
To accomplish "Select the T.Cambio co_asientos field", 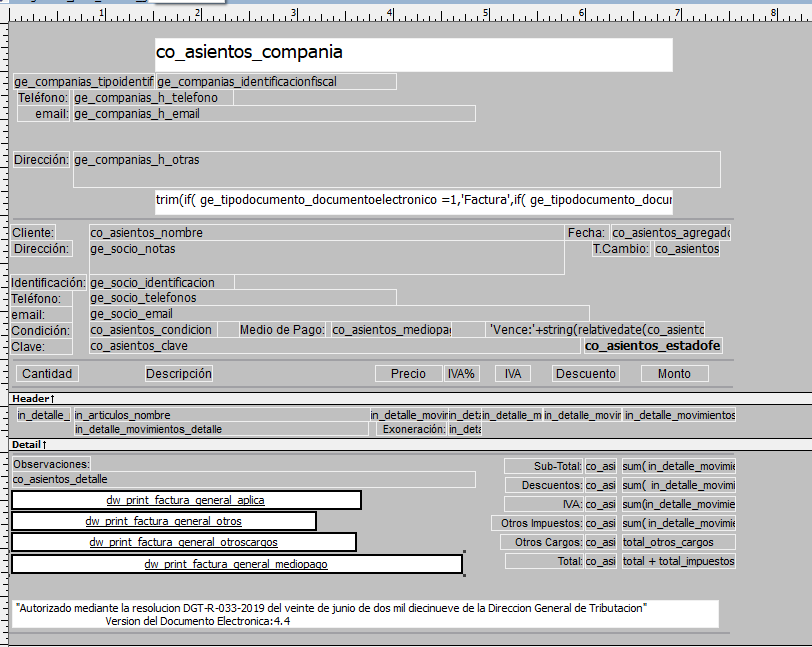I will pos(687,249).
